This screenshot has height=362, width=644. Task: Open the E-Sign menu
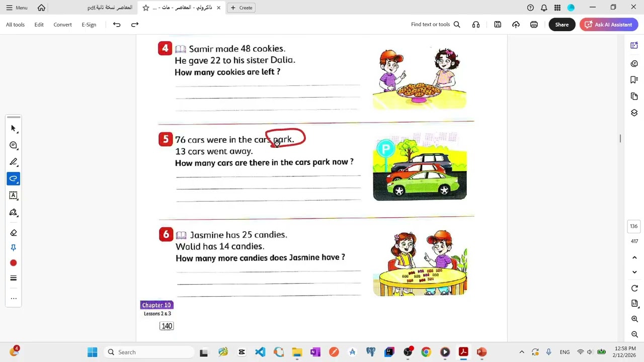(x=89, y=25)
